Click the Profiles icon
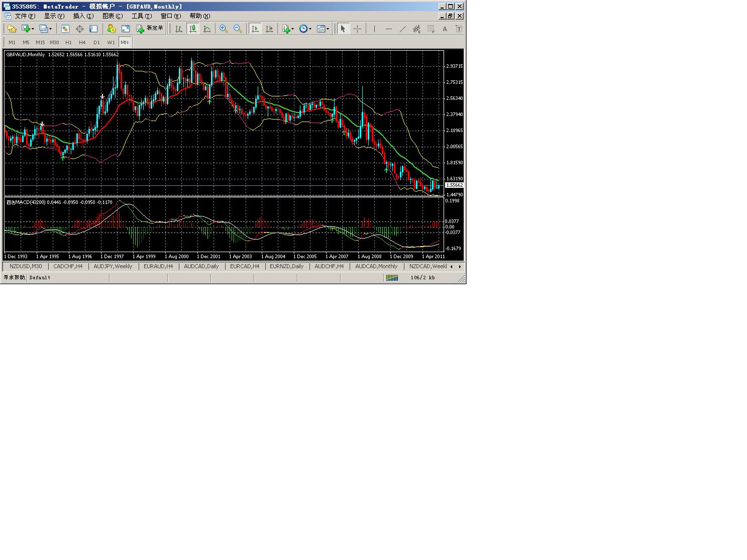This screenshot has width=747, height=560. [x=43, y=29]
